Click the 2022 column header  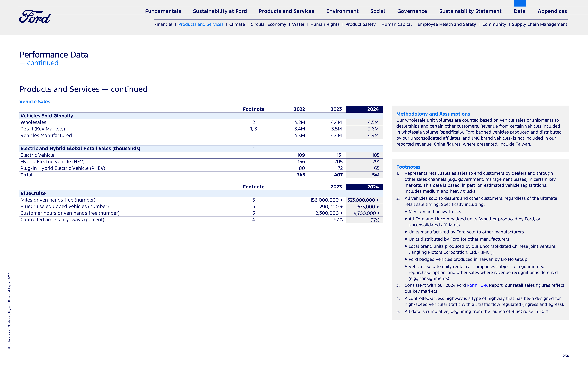(x=299, y=109)
